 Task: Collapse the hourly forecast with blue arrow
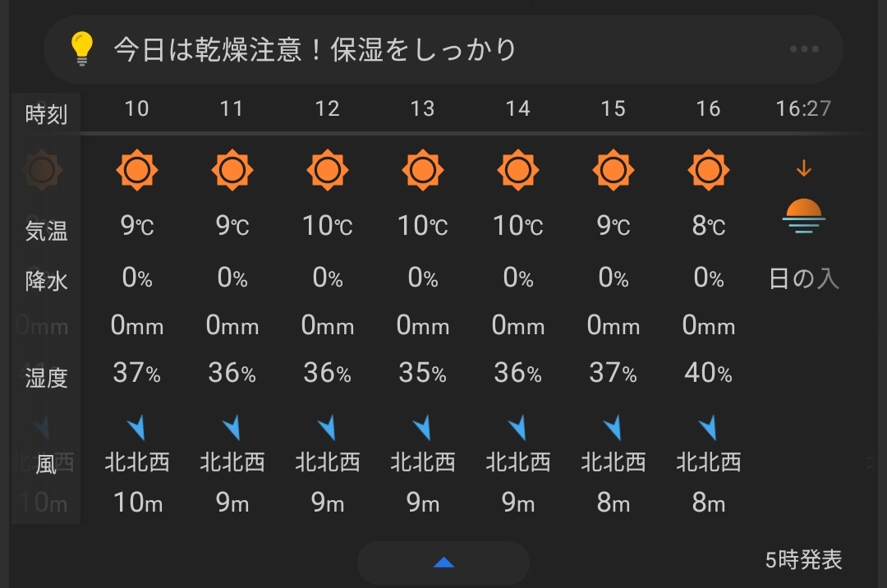(x=443, y=563)
